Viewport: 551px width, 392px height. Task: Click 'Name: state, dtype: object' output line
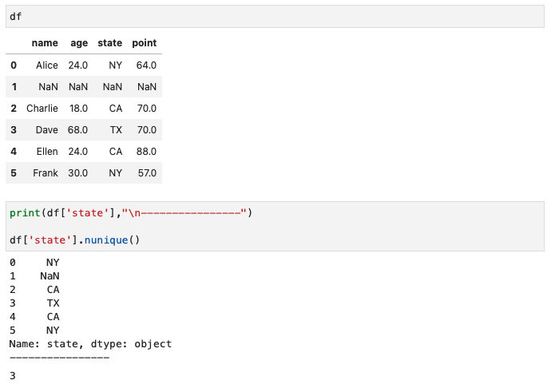coord(90,344)
